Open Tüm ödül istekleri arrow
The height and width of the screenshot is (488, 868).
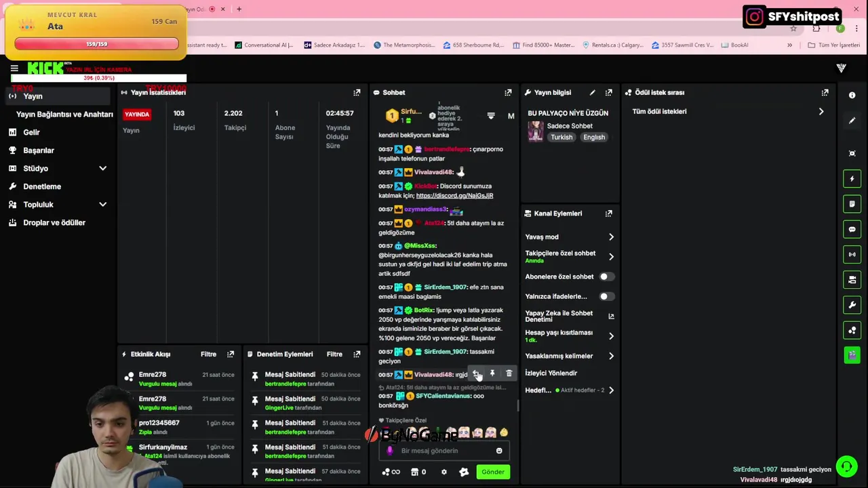click(821, 111)
